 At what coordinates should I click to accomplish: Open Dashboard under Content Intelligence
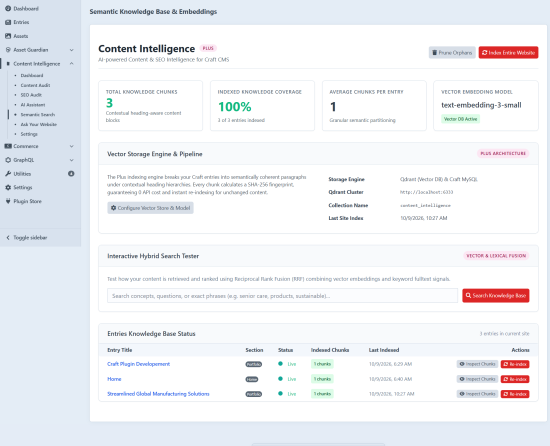point(32,75)
